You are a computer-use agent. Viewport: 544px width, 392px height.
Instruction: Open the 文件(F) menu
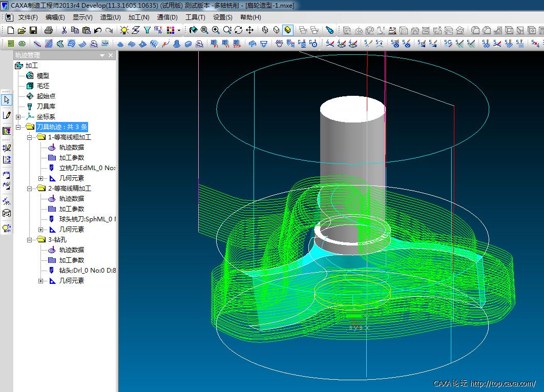(x=28, y=17)
